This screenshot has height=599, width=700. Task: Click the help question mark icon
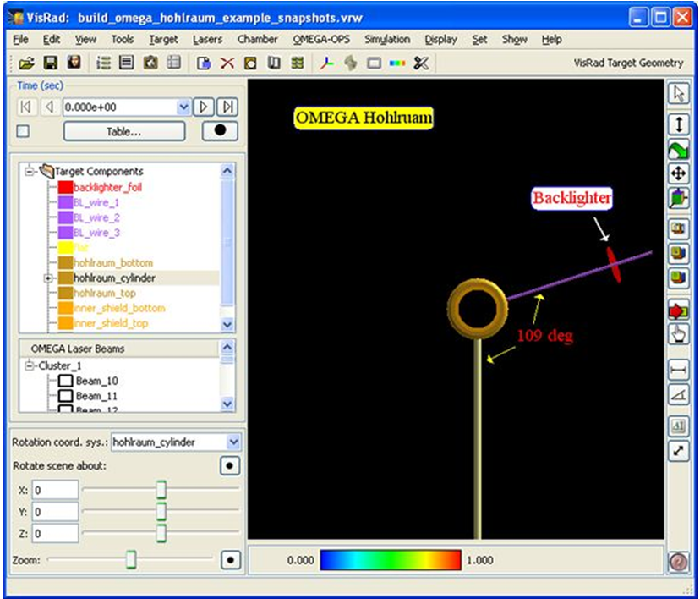click(x=678, y=561)
